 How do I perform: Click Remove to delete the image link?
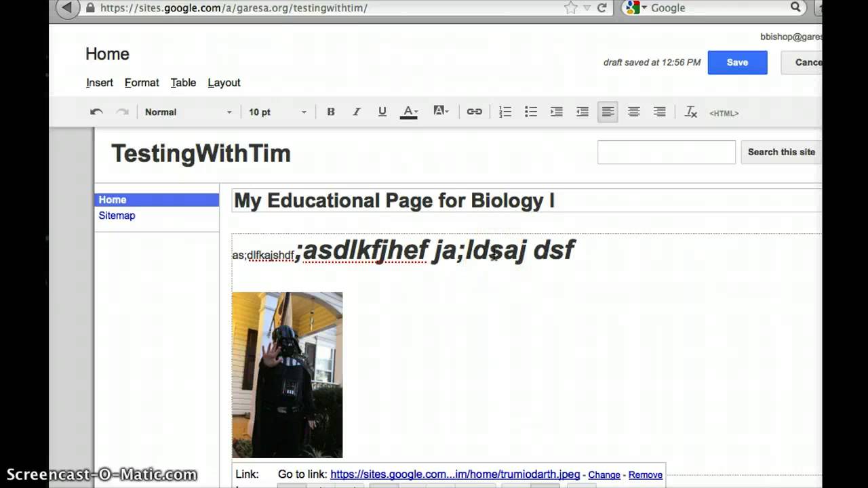[x=646, y=475]
